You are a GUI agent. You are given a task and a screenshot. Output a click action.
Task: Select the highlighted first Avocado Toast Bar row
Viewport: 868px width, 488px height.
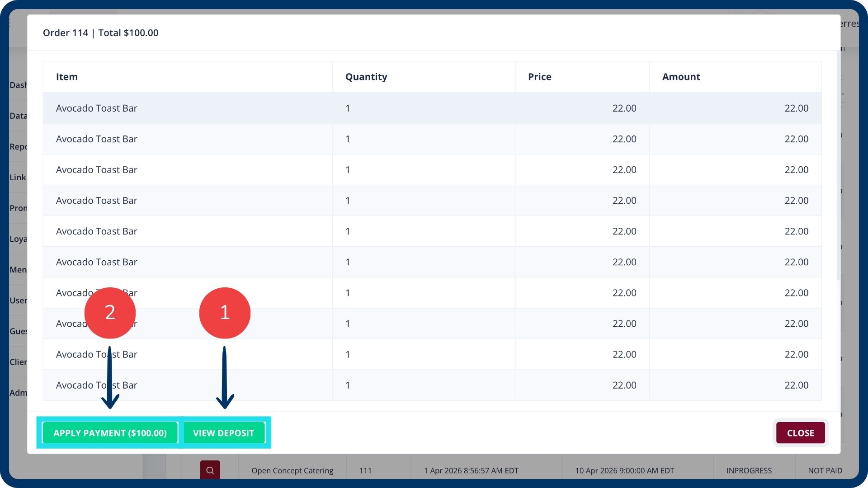click(97, 108)
